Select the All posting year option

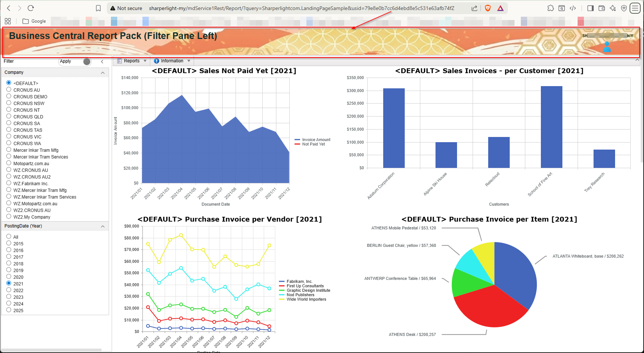[x=9, y=236]
